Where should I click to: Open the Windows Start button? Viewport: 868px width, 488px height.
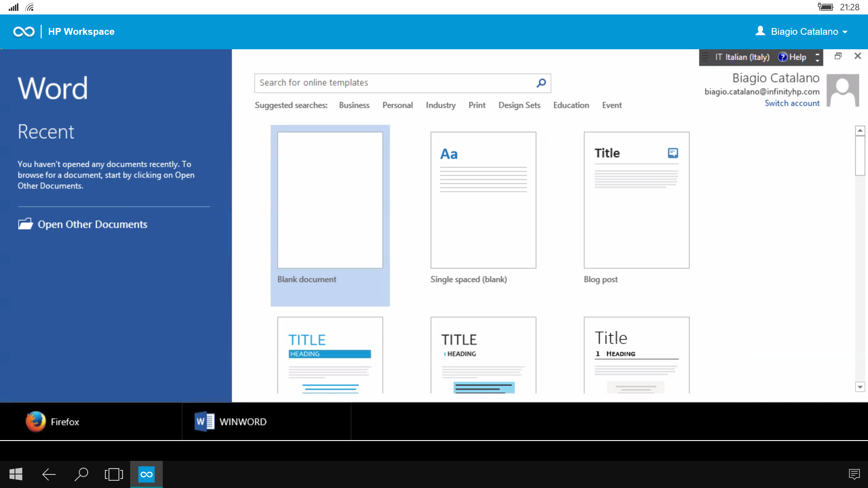16,474
